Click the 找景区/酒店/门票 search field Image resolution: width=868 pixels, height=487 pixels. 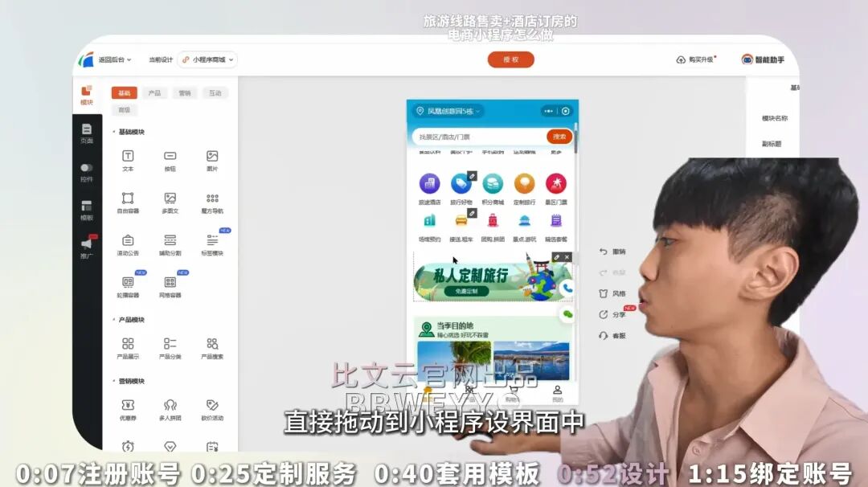[x=479, y=137]
